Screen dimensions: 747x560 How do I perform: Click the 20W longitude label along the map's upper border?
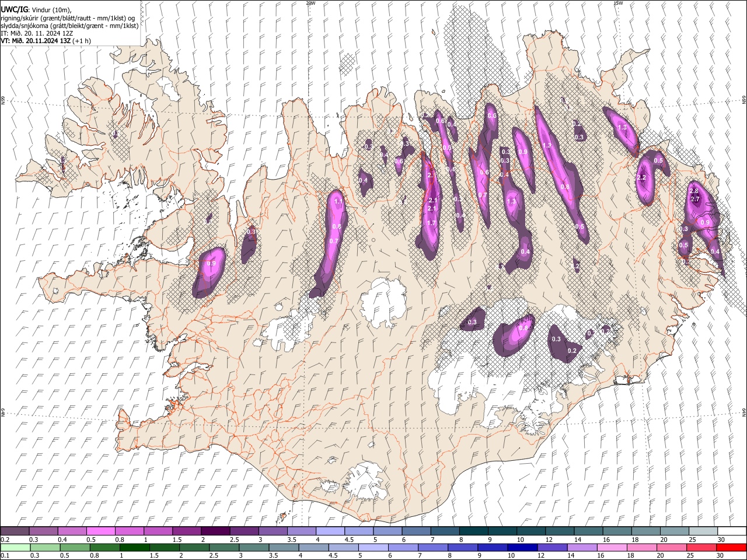(x=310, y=3)
